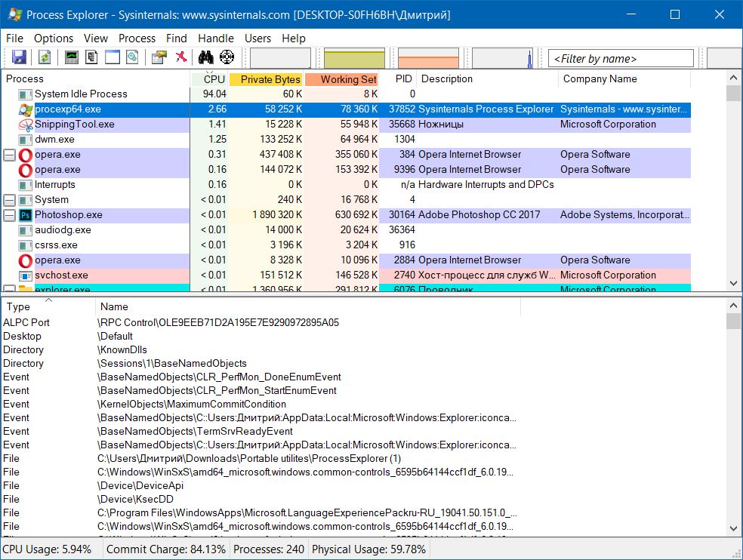Screen dimensions: 743x560
Task: Click the yellow commit history mini graph
Action: click(x=354, y=58)
